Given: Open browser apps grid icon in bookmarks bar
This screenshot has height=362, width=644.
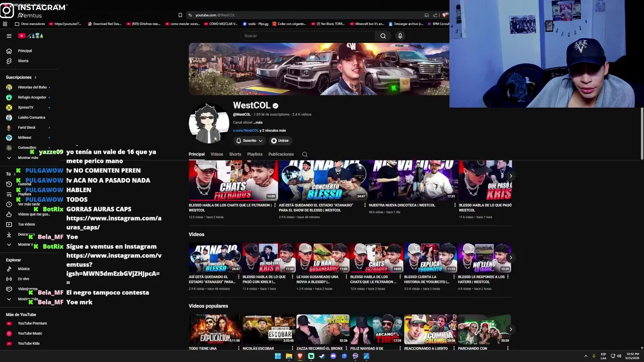Looking at the screenshot, I should click(x=5, y=24).
